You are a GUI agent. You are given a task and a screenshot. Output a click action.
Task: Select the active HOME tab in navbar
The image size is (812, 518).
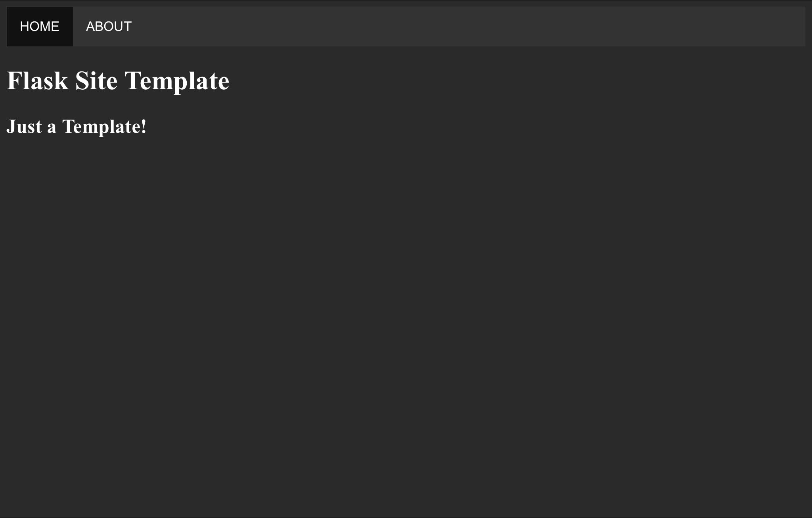40,27
